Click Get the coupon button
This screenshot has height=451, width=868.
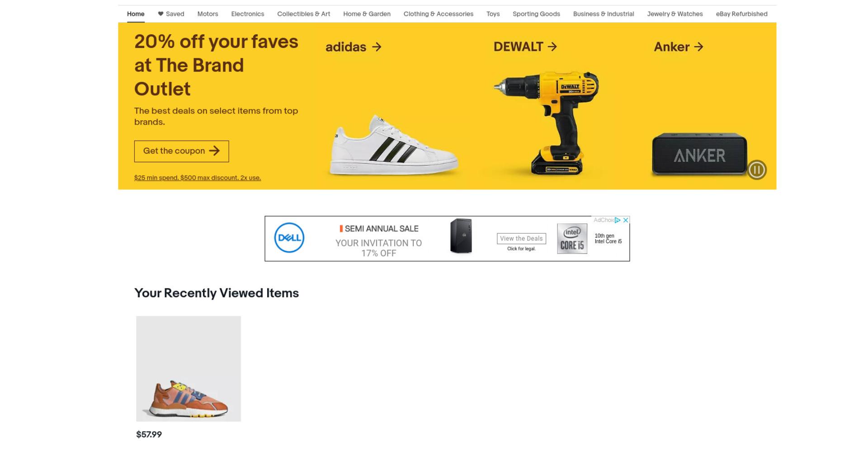(x=181, y=151)
